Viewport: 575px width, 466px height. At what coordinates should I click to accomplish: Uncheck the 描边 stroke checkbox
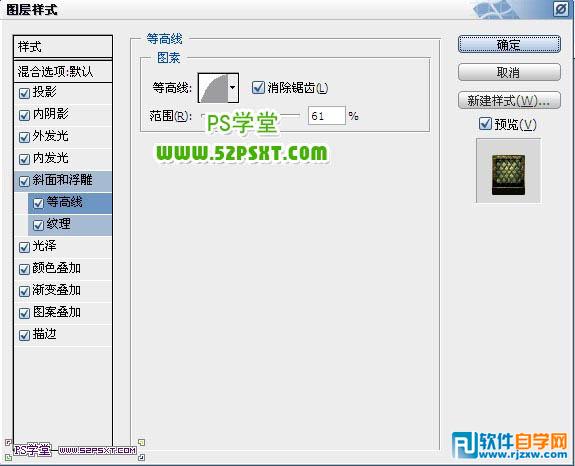(x=24, y=335)
